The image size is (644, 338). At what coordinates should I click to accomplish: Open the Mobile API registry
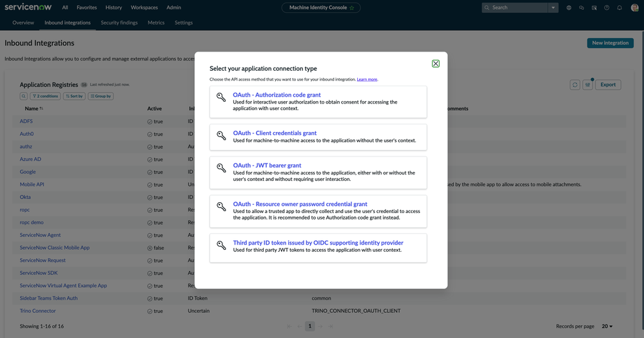coord(32,184)
